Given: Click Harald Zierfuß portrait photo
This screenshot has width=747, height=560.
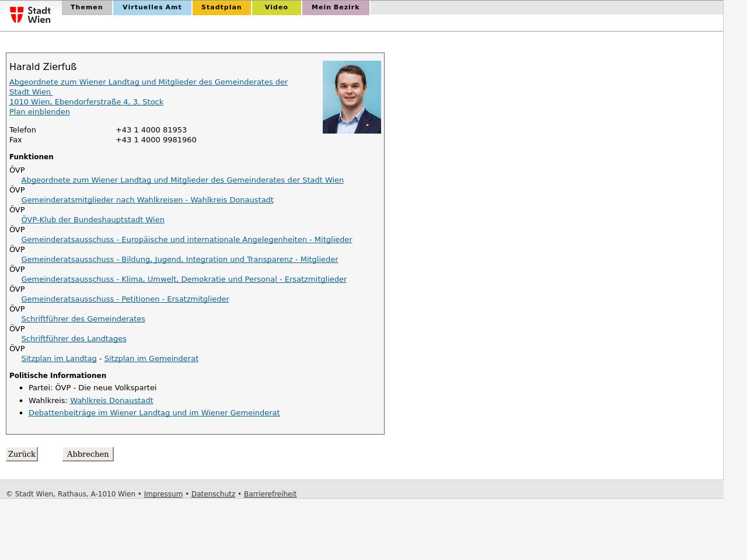Looking at the screenshot, I should click(x=352, y=97).
